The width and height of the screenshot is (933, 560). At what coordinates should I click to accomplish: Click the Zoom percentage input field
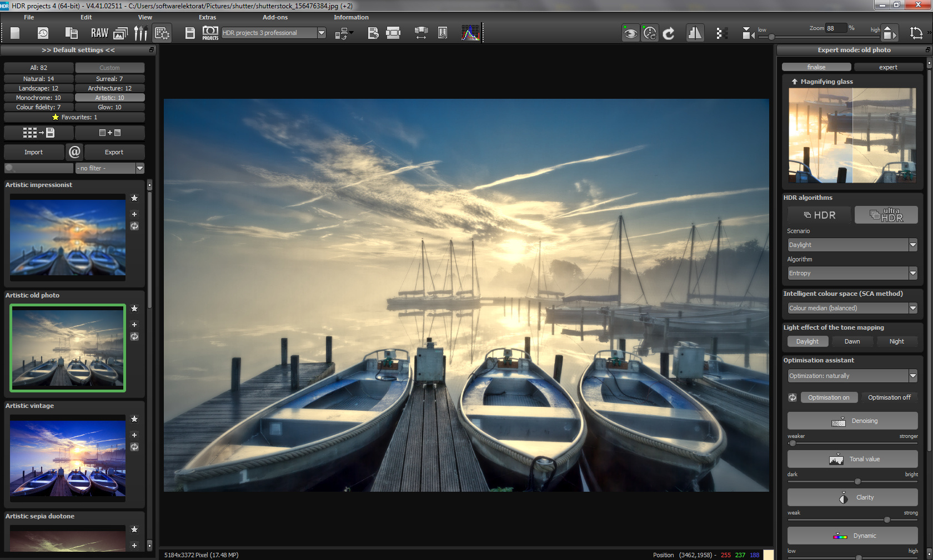[x=836, y=28]
